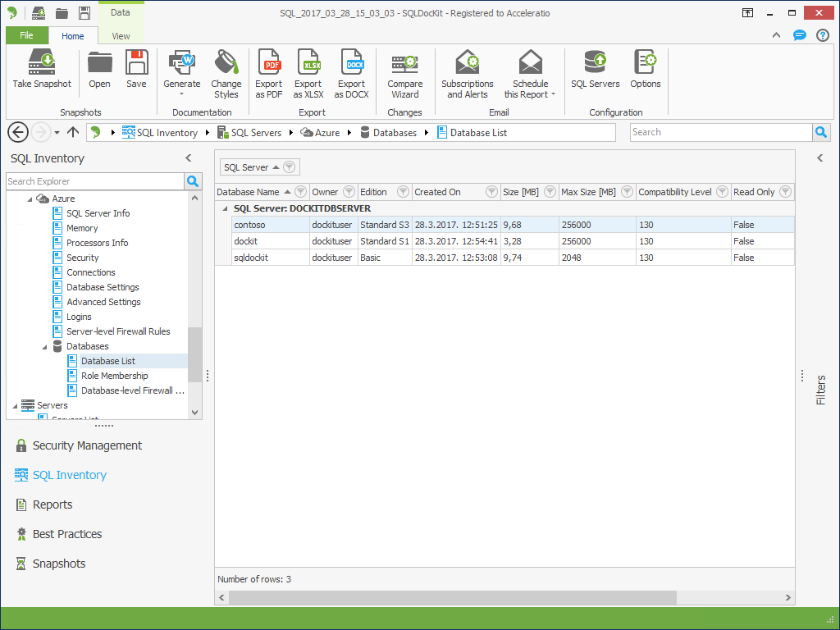The image size is (840, 630).
Task: Click the Search Explorer magnifier button
Action: tap(193, 181)
